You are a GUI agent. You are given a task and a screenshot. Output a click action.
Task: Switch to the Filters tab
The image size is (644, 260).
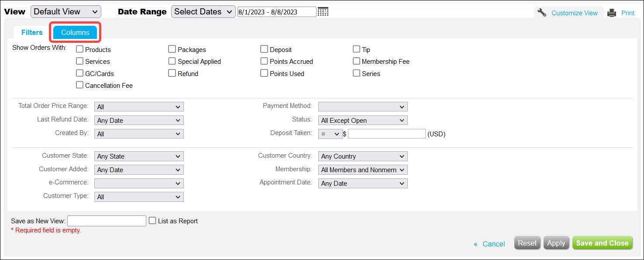tap(32, 32)
